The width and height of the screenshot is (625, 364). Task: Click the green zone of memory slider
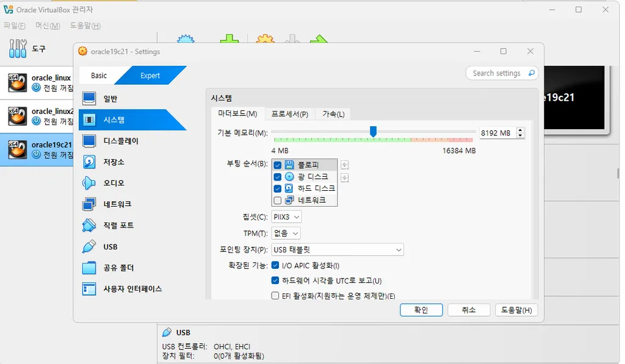click(x=342, y=140)
